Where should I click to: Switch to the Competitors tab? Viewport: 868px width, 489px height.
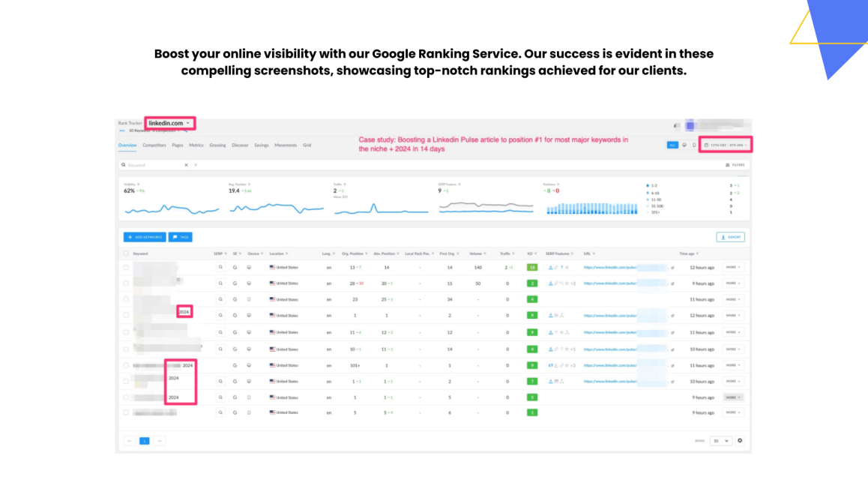(x=154, y=145)
